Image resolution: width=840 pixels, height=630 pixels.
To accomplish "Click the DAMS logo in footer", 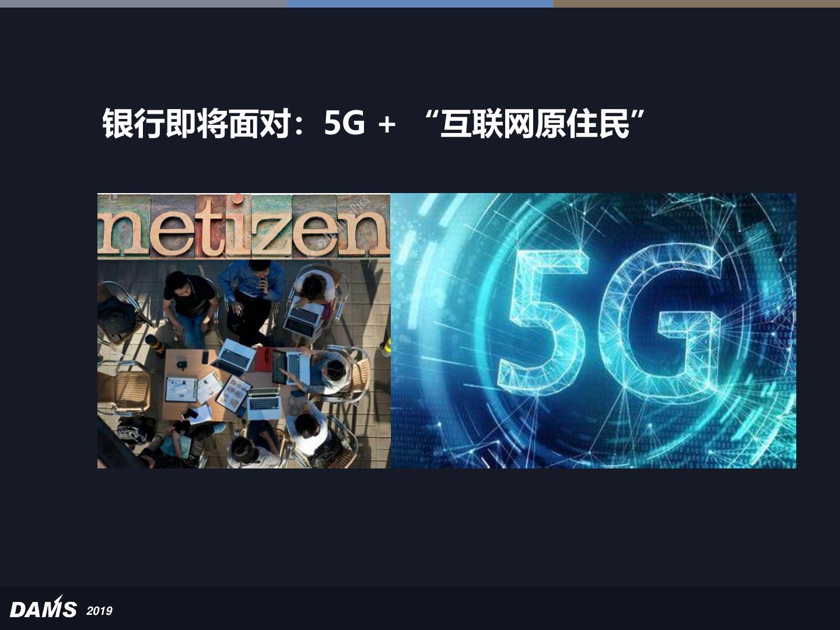I will (x=43, y=607).
